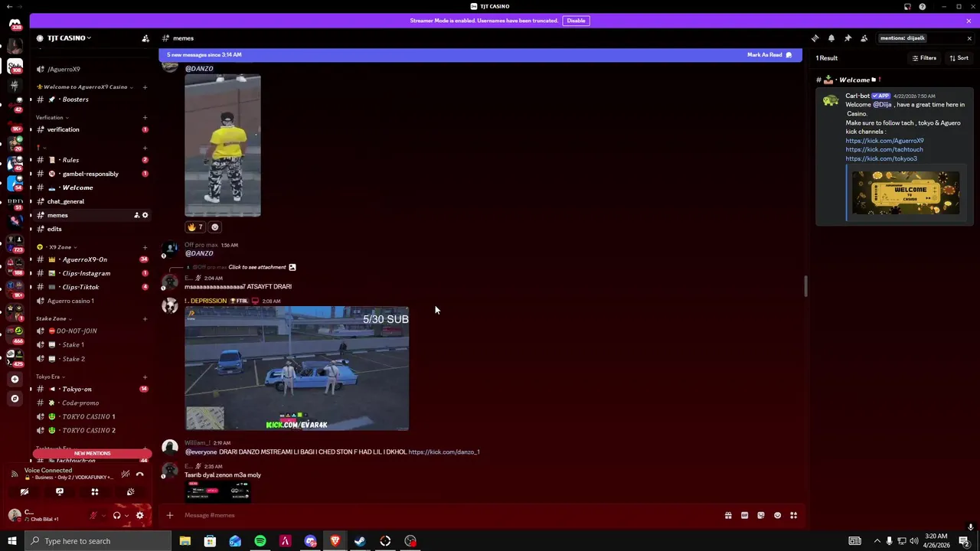Open the Clips-Tiktok channel

tap(92, 287)
